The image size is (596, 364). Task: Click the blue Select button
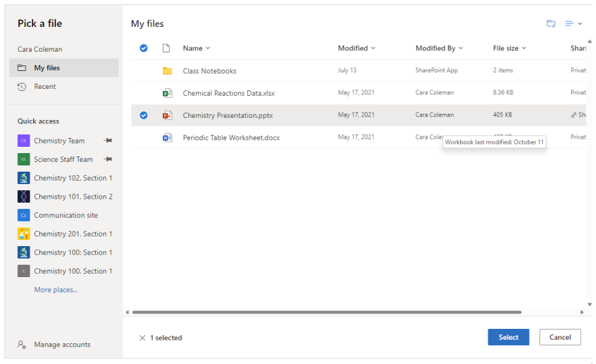point(508,337)
